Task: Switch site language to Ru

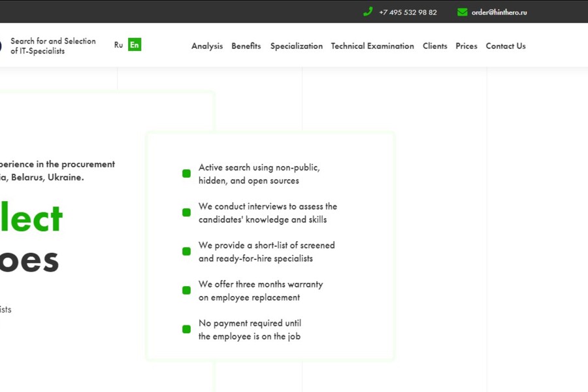Action: coord(118,45)
